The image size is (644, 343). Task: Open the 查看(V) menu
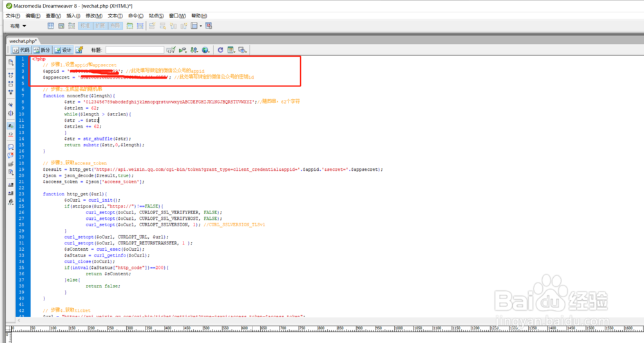tap(53, 15)
